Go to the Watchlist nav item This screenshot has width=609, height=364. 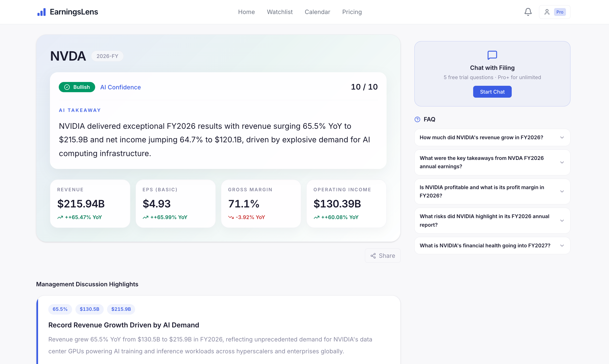280,12
